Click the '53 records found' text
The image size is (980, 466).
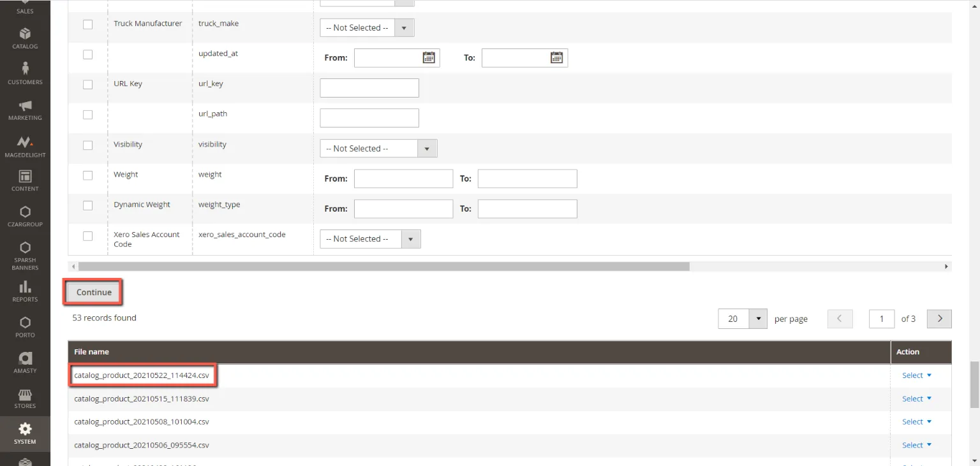click(x=104, y=317)
